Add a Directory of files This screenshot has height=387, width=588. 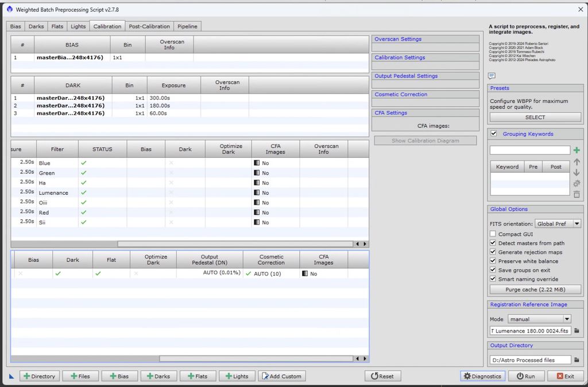(x=40, y=376)
